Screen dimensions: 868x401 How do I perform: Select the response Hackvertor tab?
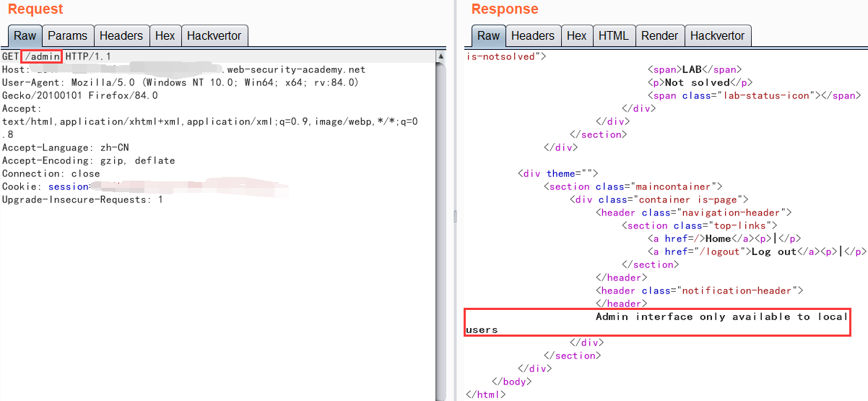[717, 35]
